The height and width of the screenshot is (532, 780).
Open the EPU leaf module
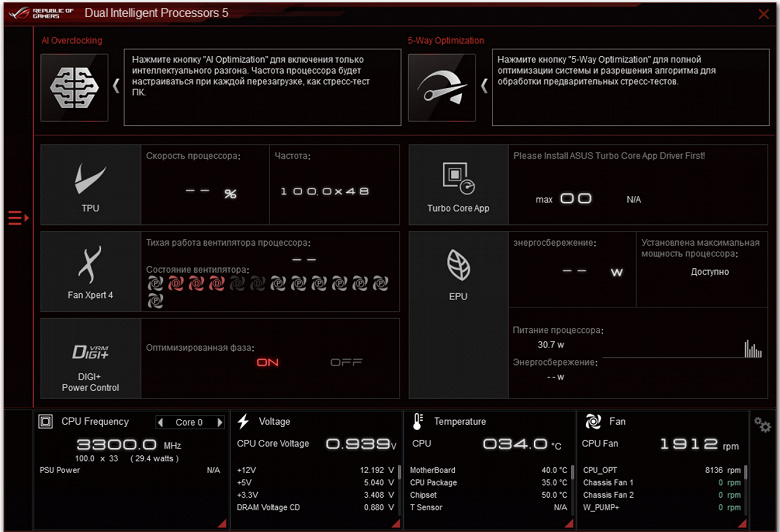458,315
